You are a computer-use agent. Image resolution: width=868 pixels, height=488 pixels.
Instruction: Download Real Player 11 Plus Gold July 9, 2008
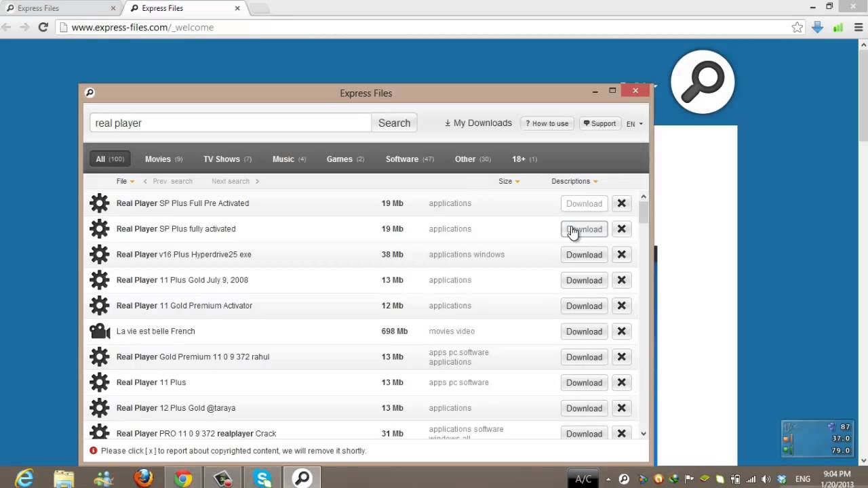pos(584,280)
